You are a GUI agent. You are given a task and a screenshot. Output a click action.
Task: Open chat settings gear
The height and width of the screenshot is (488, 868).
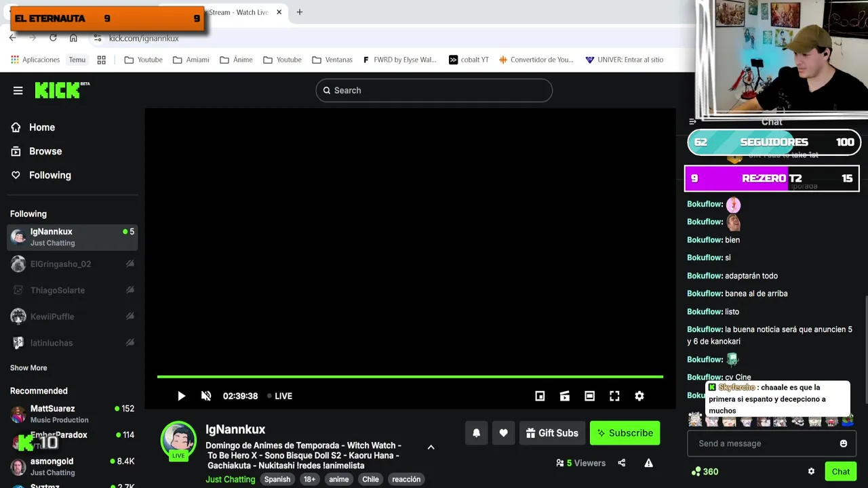[811, 472]
